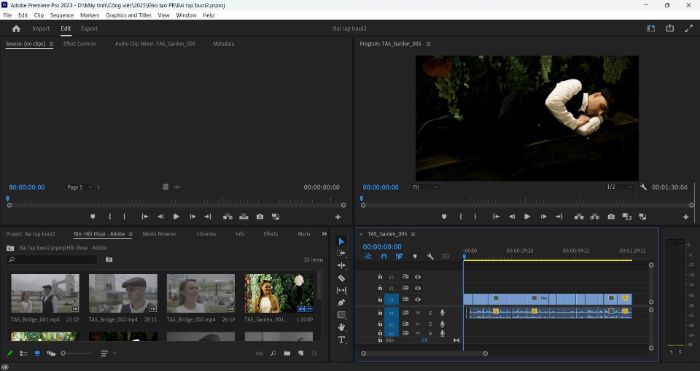Open Source monitor Page 1 dropdown

tap(79, 187)
